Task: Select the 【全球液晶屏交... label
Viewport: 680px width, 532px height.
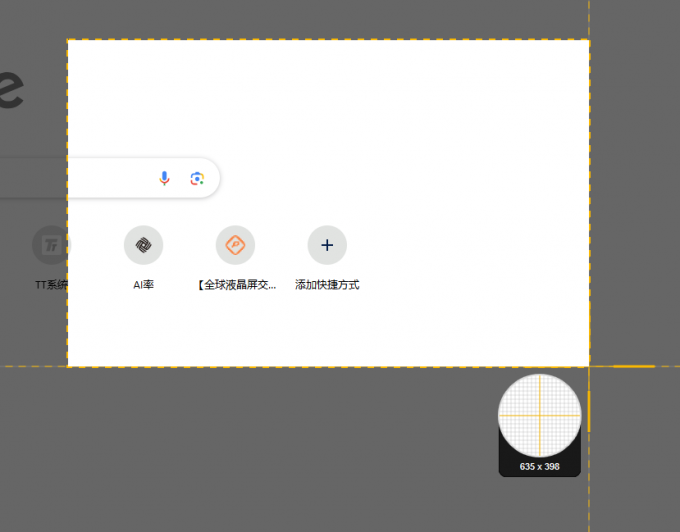Action: coord(236,285)
